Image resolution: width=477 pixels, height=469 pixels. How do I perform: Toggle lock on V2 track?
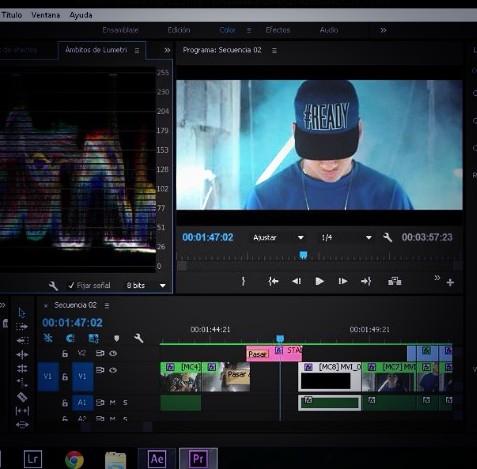[65, 353]
